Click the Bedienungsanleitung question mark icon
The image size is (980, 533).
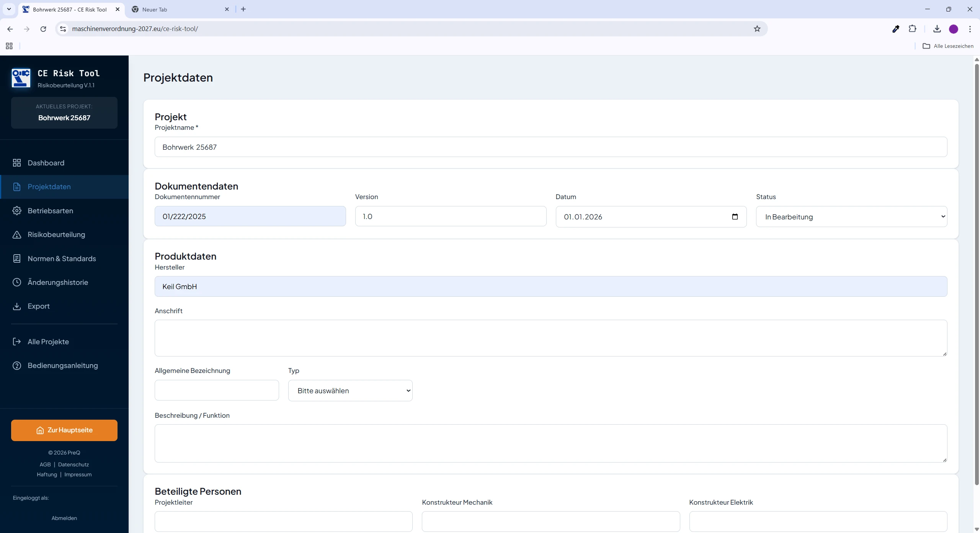[x=17, y=366]
